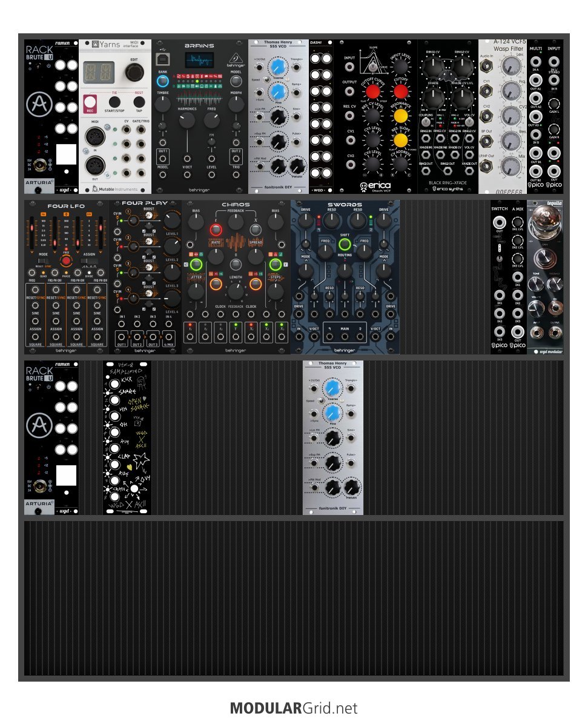Click the XFADE OUT jack on Black Ring-XFade
The width and height of the screenshot is (588, 721).
(469, 171)
